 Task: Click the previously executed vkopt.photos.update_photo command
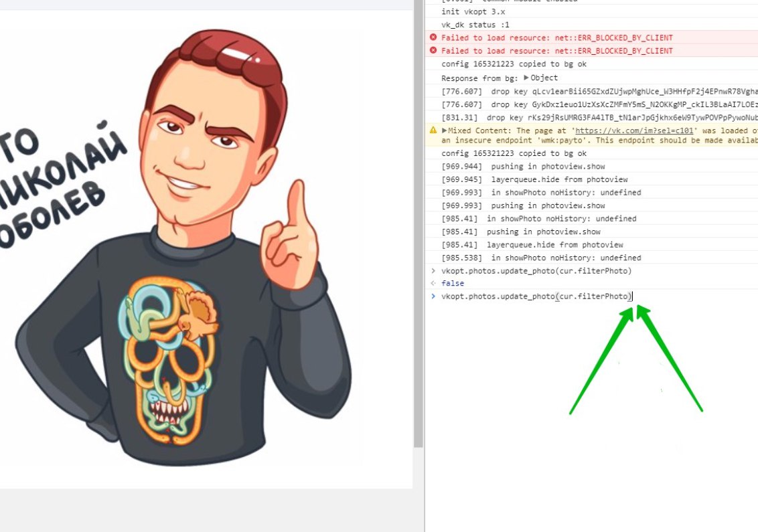point(536,271)
